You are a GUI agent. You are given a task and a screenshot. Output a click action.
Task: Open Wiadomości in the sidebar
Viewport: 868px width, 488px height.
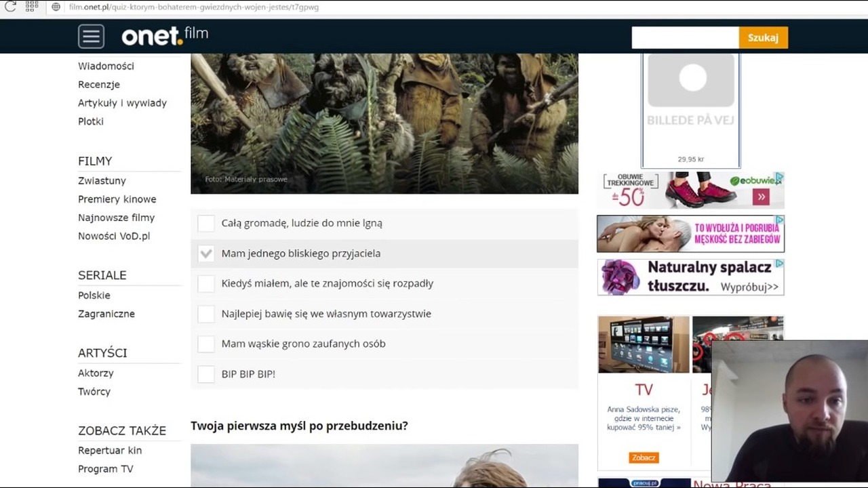click(x=106, y=66)
